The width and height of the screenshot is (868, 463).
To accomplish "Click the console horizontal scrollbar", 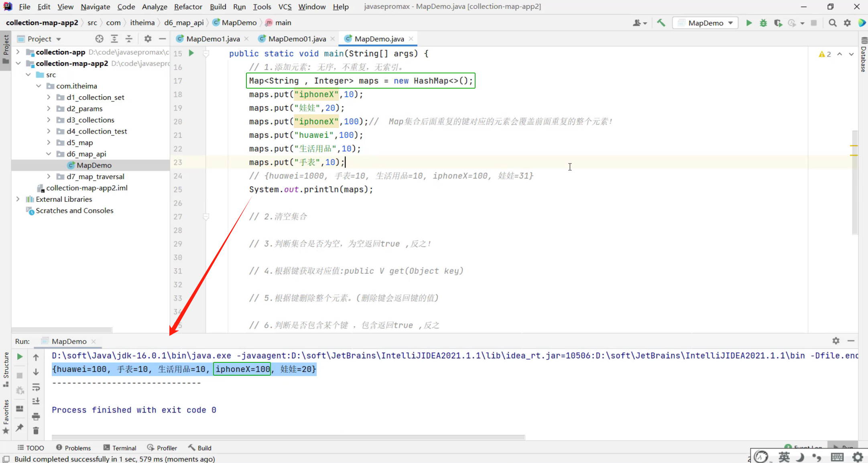I will click(x=288, y=437).
